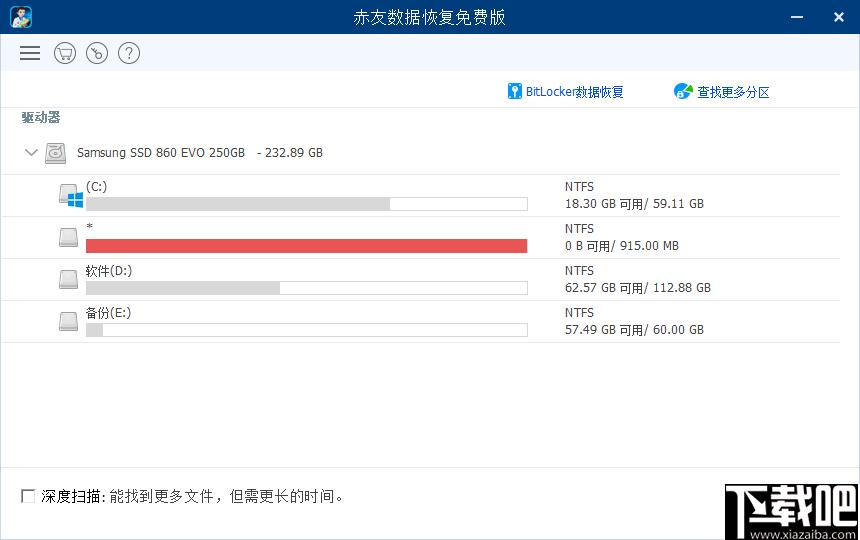Select the 软件(D:) partition label
This screenshot has width=860, height=540.
click(109, 271)
